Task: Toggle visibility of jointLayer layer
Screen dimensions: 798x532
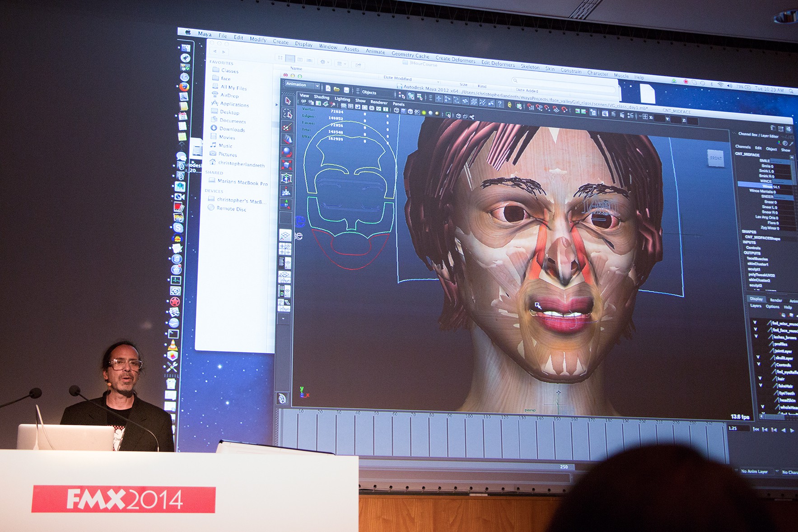Action: (758, 350)
